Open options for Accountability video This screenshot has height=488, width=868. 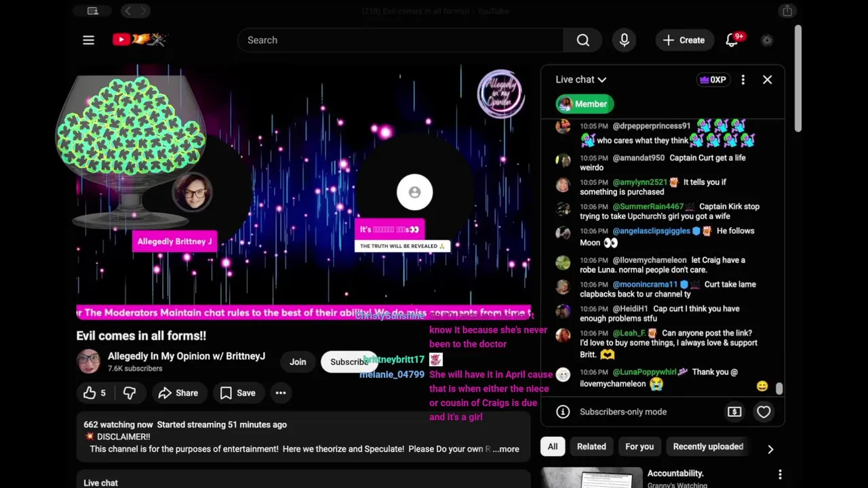[780, 474]
